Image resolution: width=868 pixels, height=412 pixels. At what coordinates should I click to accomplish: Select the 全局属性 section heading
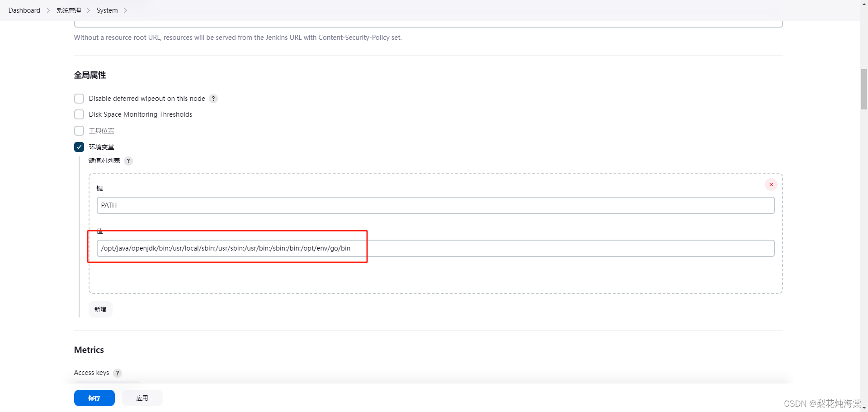point(90,75)
